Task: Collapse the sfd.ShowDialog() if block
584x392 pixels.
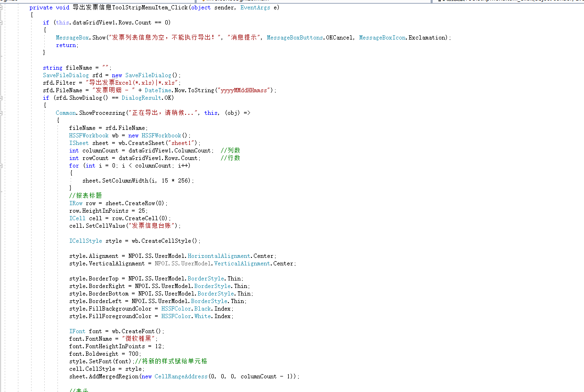Action: 2,98
